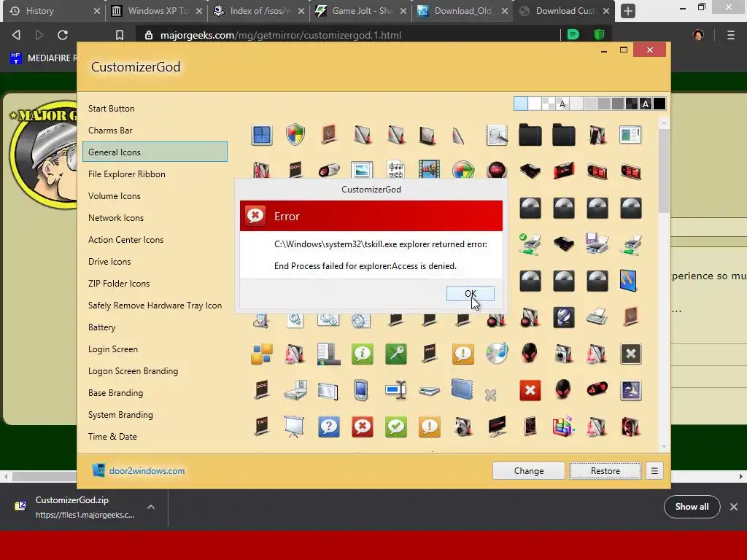747x560 pixels.
Task: Select the gray box with white X icon
Action: (631, 354)
